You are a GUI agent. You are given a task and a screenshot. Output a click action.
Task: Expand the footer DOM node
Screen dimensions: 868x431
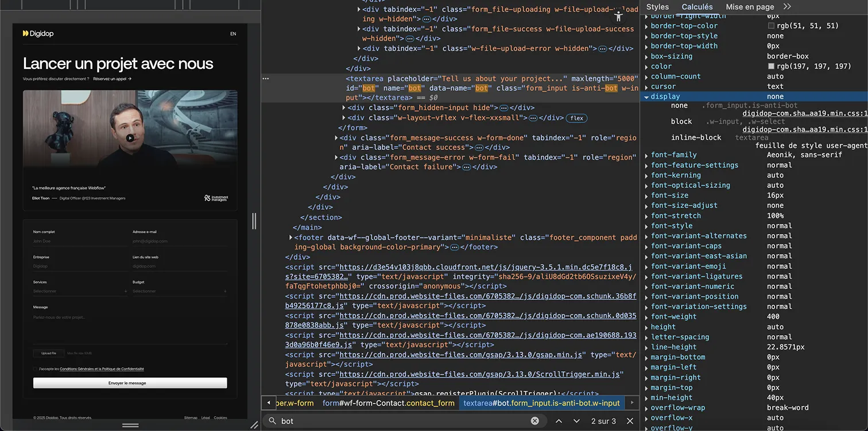tap(290, 237)
